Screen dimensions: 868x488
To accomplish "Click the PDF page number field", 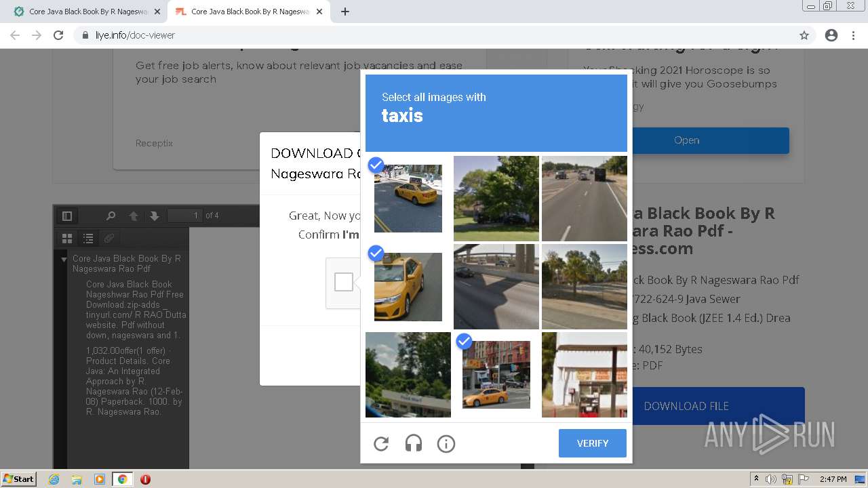I will (184, 216).
